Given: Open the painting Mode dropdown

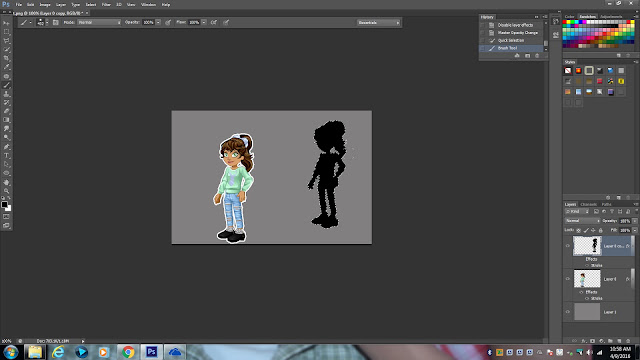Looking at the screenshot, I should pyautogui.click(x=99, y=22).
